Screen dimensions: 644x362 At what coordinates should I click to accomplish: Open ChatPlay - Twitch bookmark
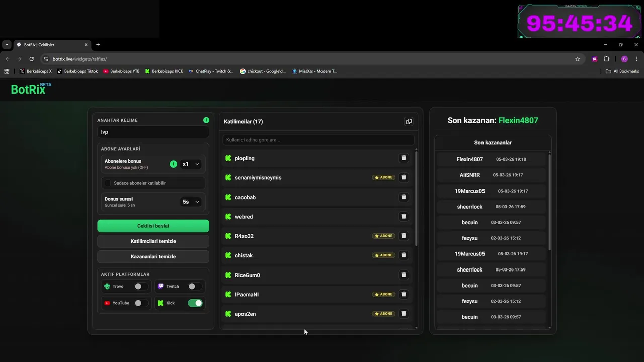pyautogui.click(x=211, y=71)
